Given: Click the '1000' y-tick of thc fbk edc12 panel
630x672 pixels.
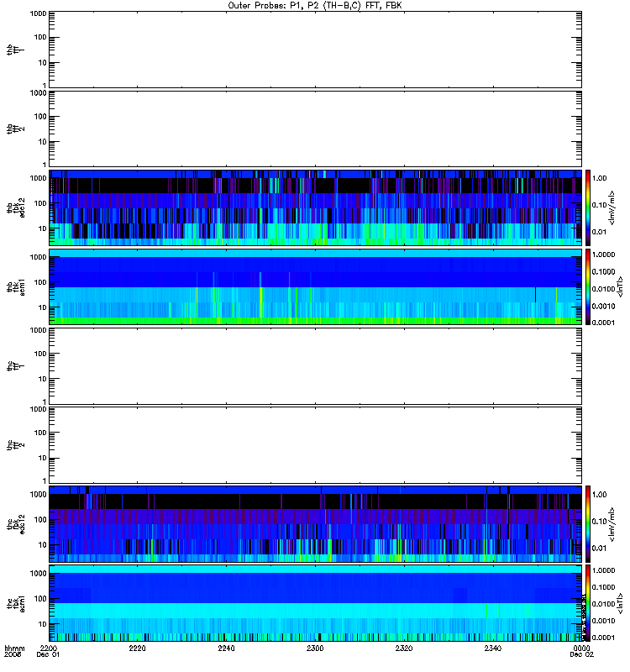Looking at the screenshot, I should coord(39,495).
